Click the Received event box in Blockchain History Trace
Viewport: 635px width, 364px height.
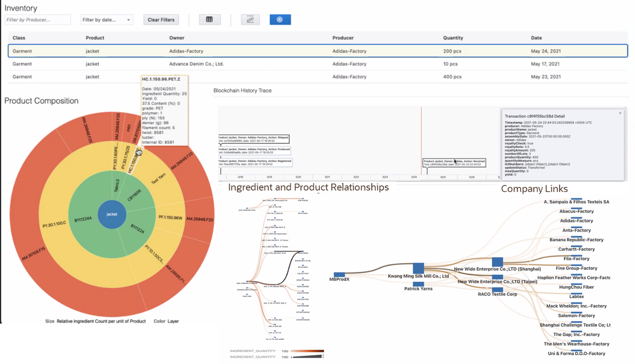coord(454,162)
